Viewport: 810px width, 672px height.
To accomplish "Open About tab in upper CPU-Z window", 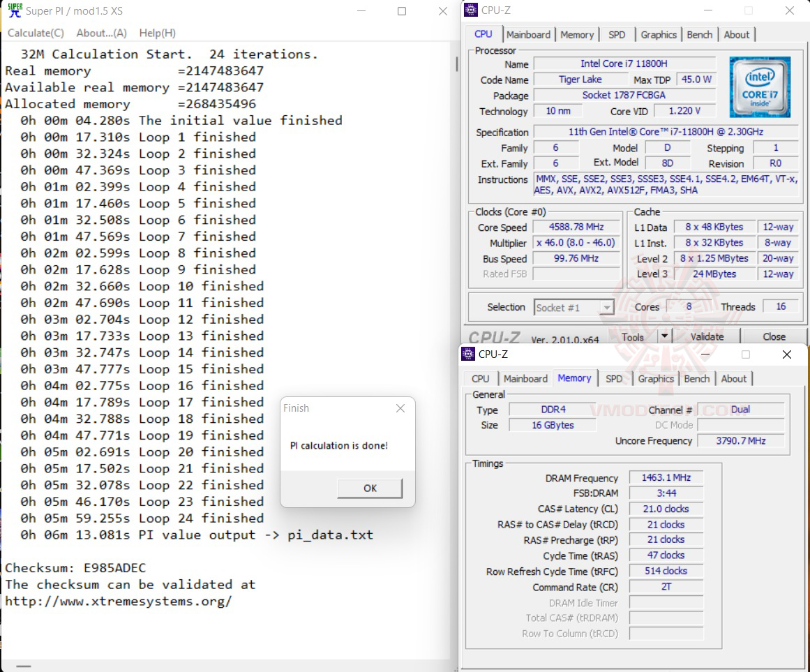I will pos(736,35).
